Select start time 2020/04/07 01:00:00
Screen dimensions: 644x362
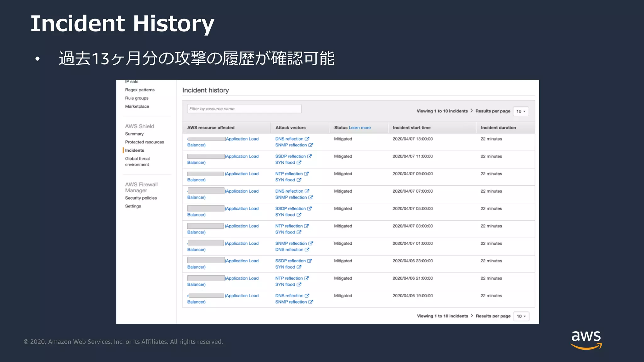click(413, 243)
